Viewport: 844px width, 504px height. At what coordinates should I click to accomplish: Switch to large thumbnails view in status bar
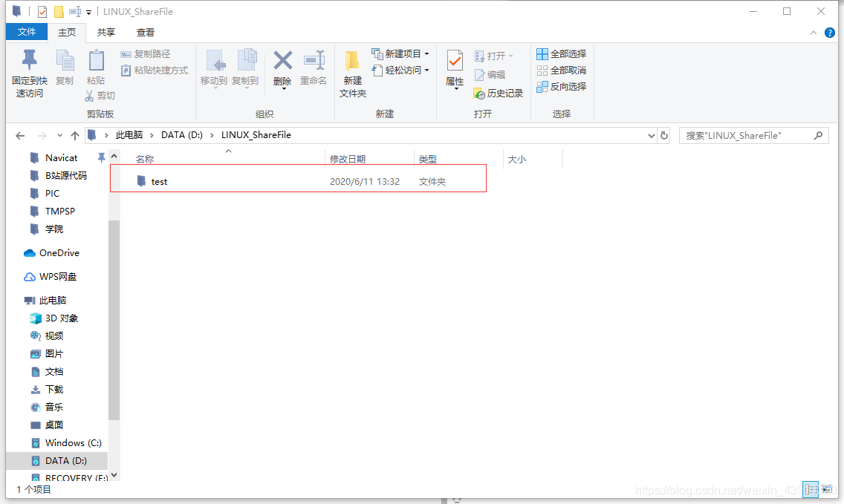pyautogui.click(x=827, y=489)
